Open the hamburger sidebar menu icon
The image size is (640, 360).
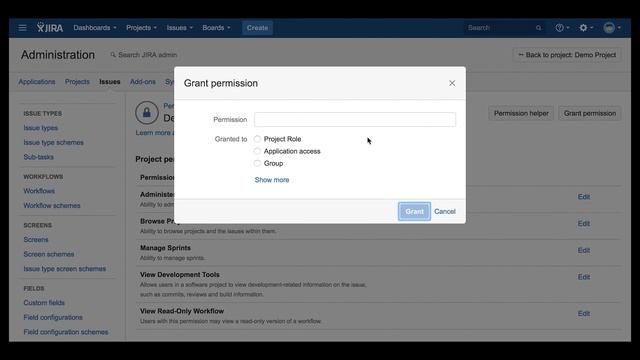tap(22, 28)
